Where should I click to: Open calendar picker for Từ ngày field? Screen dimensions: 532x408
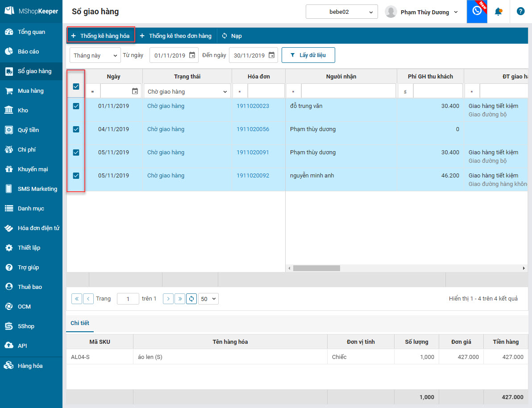pos(192,55)
